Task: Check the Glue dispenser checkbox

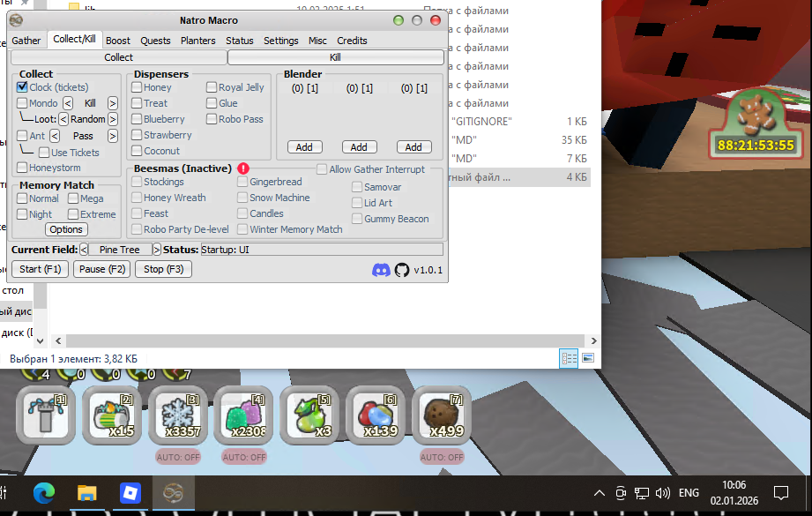Action: pos(212,103)
